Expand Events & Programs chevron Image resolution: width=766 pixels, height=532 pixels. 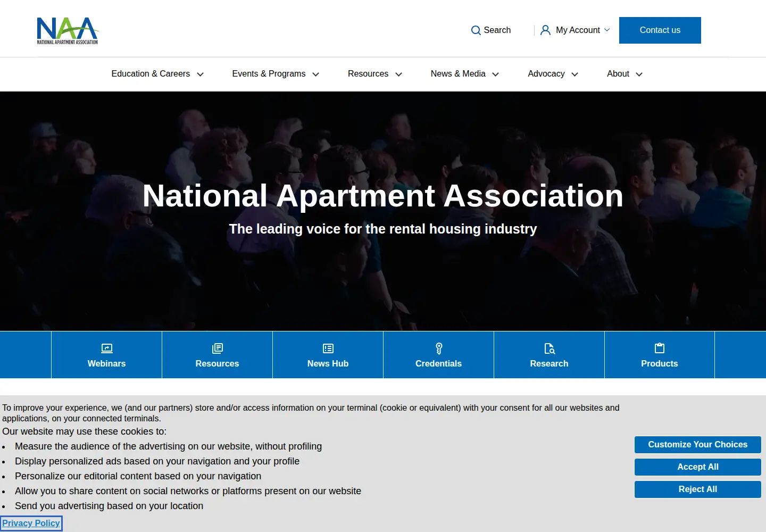tap(316, 74)
